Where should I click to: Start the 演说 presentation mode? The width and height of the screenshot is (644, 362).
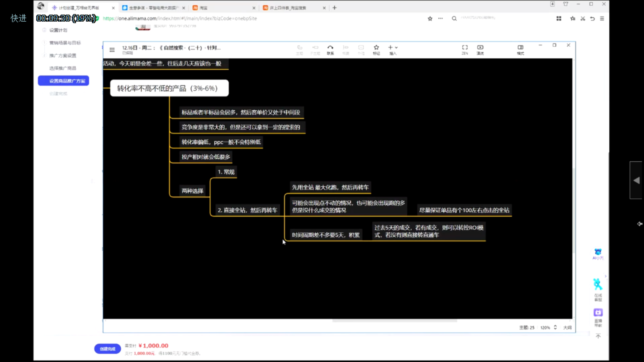click(480, 49)
